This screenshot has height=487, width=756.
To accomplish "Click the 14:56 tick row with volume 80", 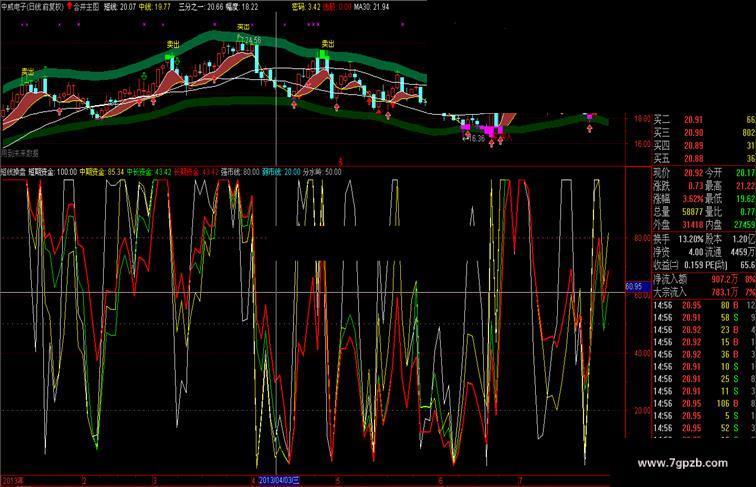I will pyautogui.click(x=704, y=305).
